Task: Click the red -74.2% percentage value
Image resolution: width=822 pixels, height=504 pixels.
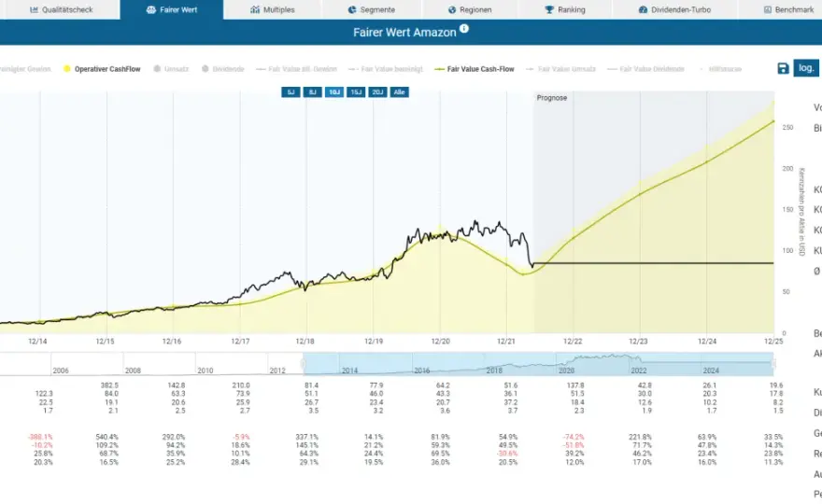Action: click(x=574, y=437)
